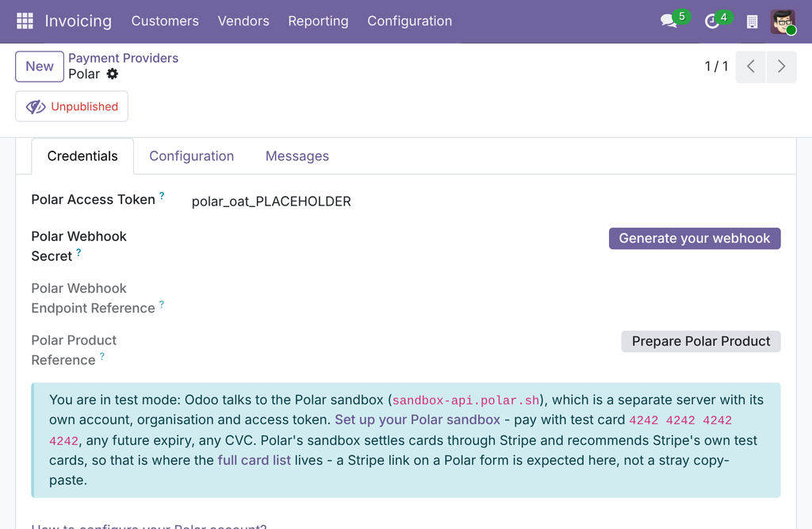812x529 pixels.
Task: Open the gear actions menu beside Polar
Action: (x=113, y=74)
